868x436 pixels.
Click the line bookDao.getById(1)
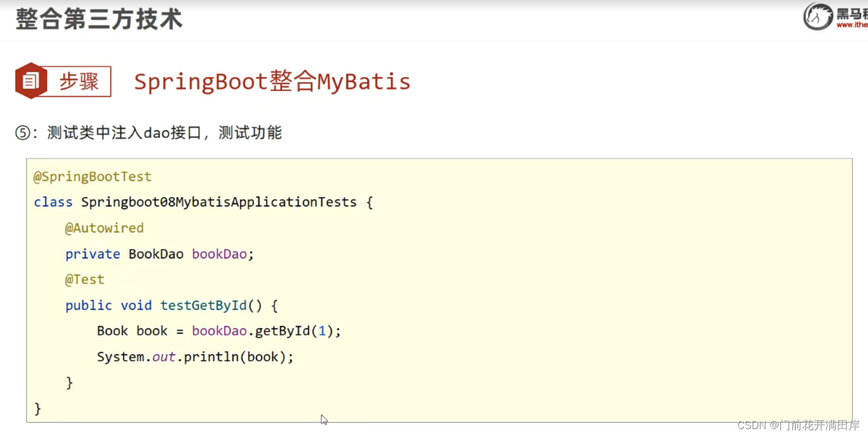coord(219,331)
